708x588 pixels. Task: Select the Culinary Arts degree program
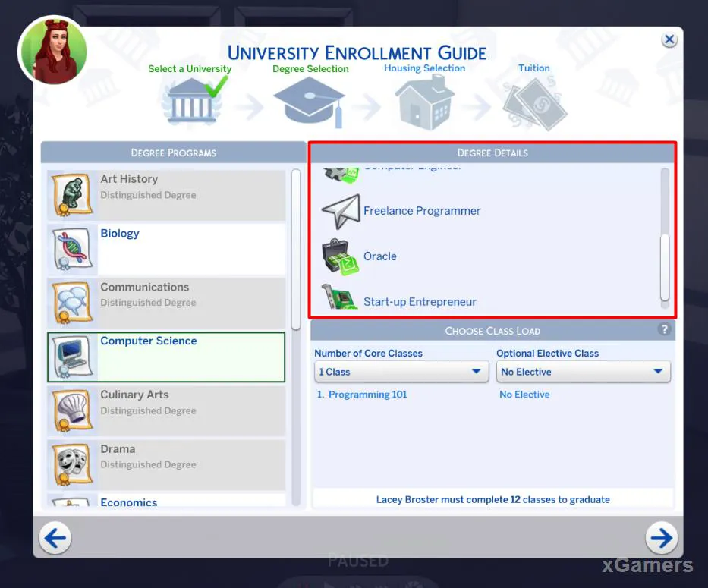[166, 410]
